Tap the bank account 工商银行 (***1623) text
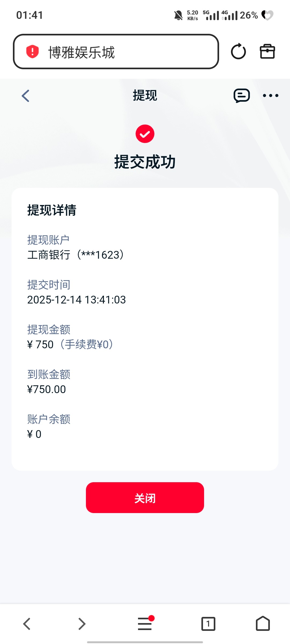This screenshot has height=644, width=290. pyautogui.click(x=75, y=255)
